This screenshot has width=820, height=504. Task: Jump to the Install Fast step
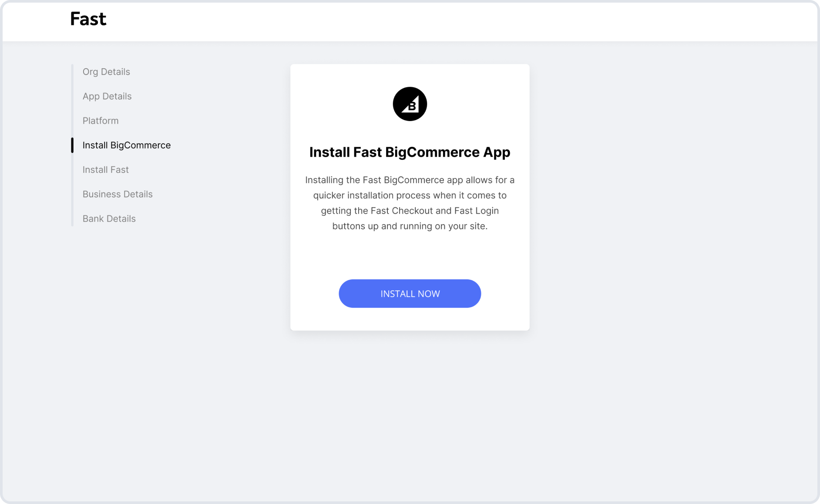pyautogui.click(x=106, y=170)
